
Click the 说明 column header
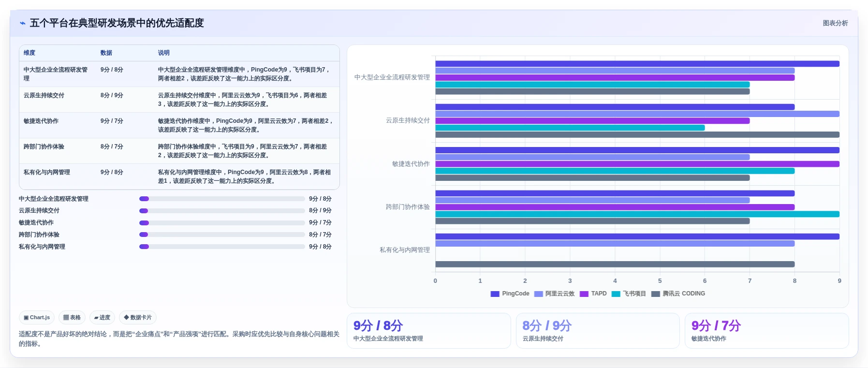coord(164,53)
